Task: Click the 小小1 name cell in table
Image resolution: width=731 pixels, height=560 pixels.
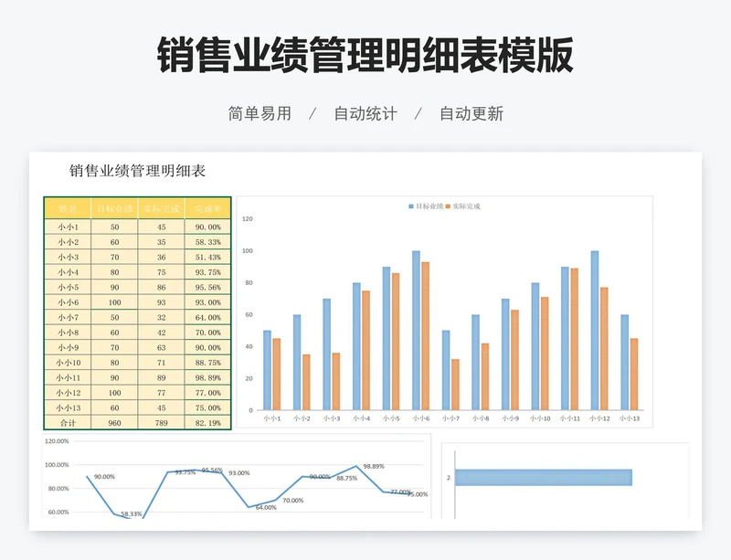Action: pyautogui.click(x=68, y=227)
